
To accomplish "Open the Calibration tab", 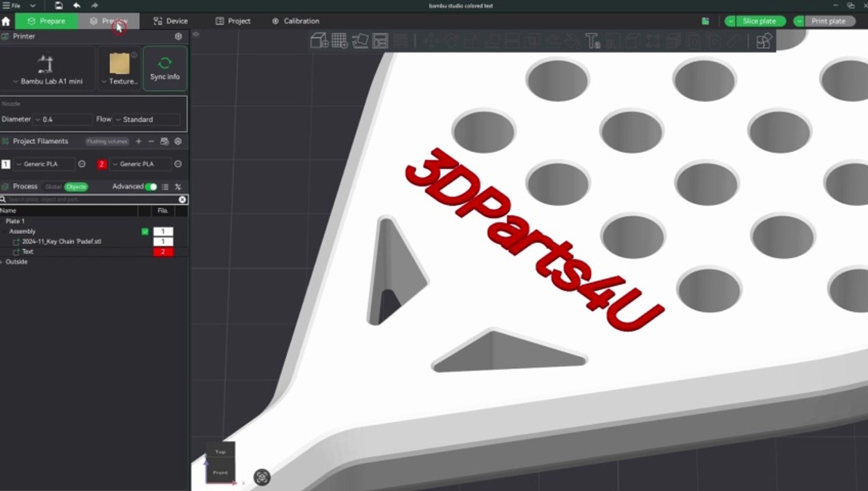I will coord(295,21).
